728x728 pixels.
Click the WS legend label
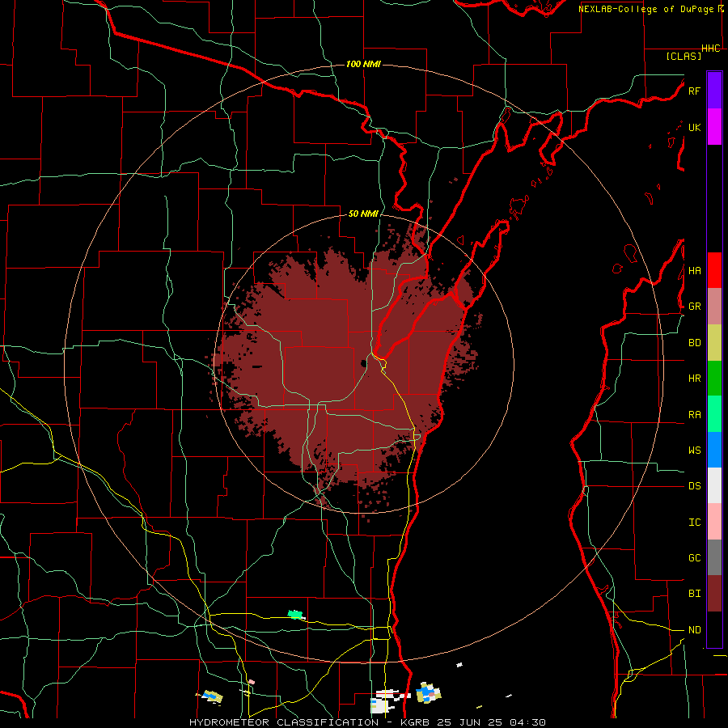[694, 451]
